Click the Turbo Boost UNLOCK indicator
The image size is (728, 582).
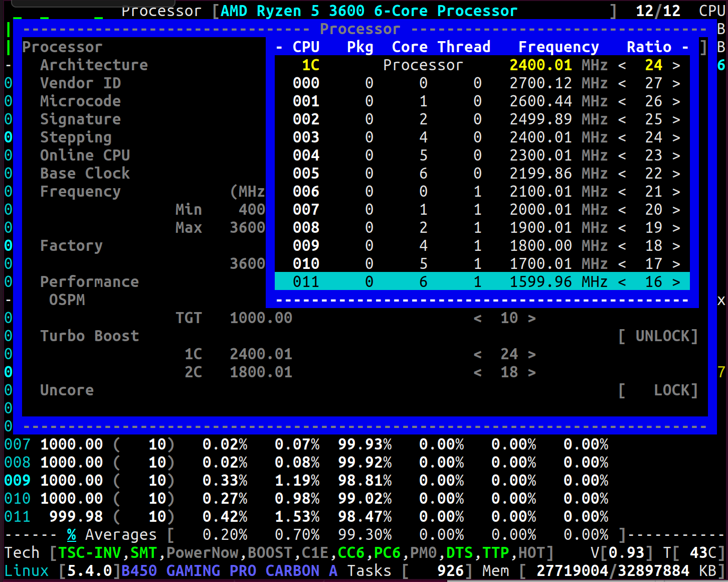point(658,336)
